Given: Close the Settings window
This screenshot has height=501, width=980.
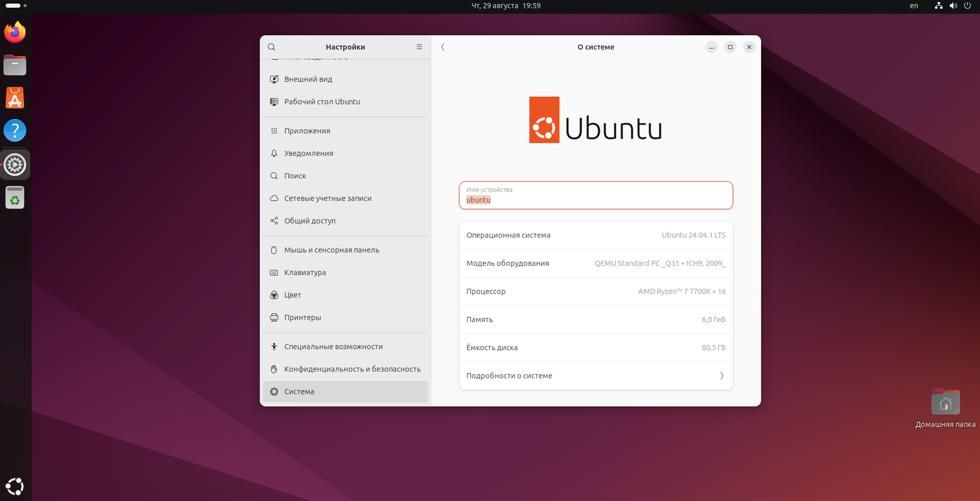Looking at the screenshot, I should (749, 47).
